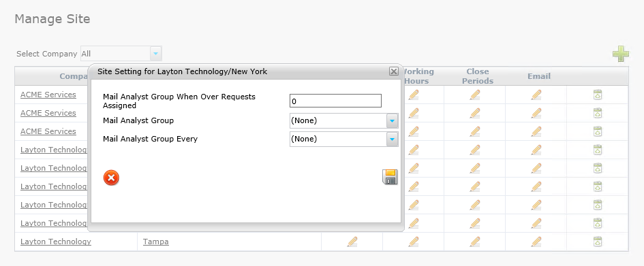Open the Select Company dropdown arrow
The image size is (644, 266).
point(156,54)
